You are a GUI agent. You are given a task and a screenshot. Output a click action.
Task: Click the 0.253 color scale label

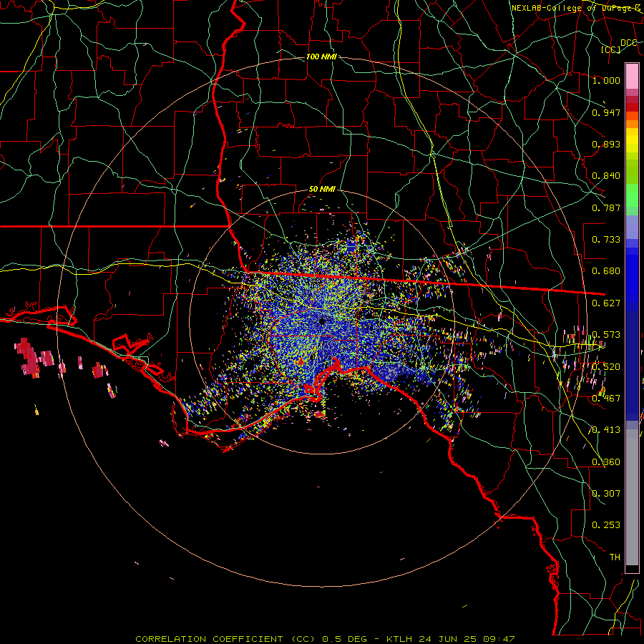pos(606,525)
